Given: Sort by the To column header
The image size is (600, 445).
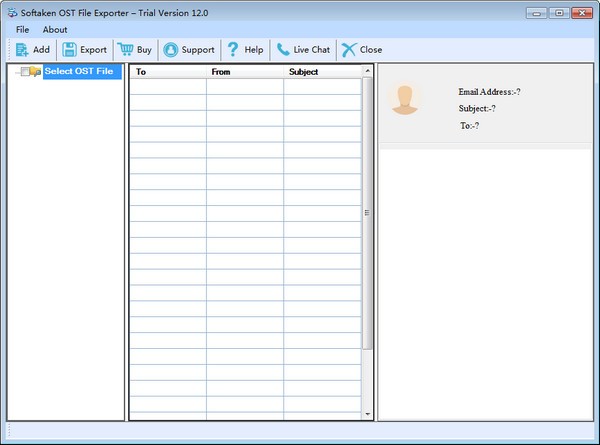Looking at the screenshot, I should [x=167, y=72].
